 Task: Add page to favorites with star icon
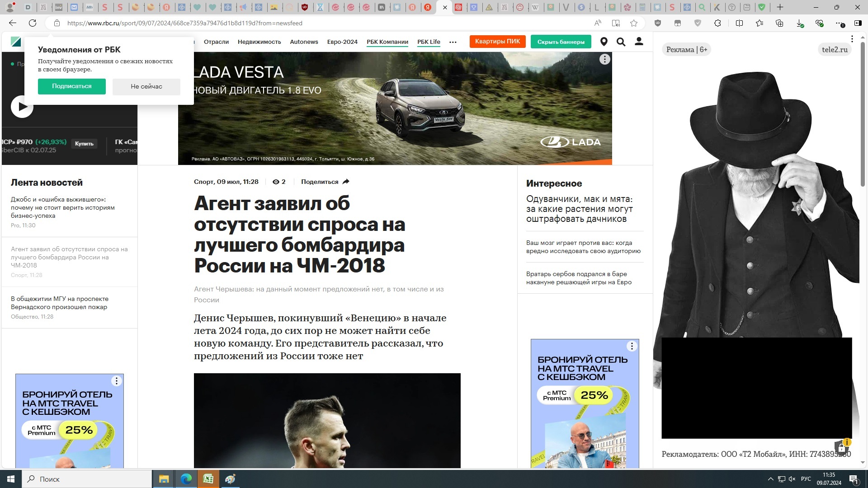tap(634, 23)
